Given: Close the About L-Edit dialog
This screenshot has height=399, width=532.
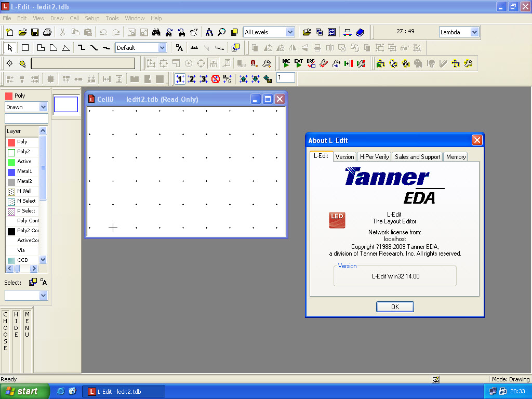Looking at the screenshot, I should point(477,140).
